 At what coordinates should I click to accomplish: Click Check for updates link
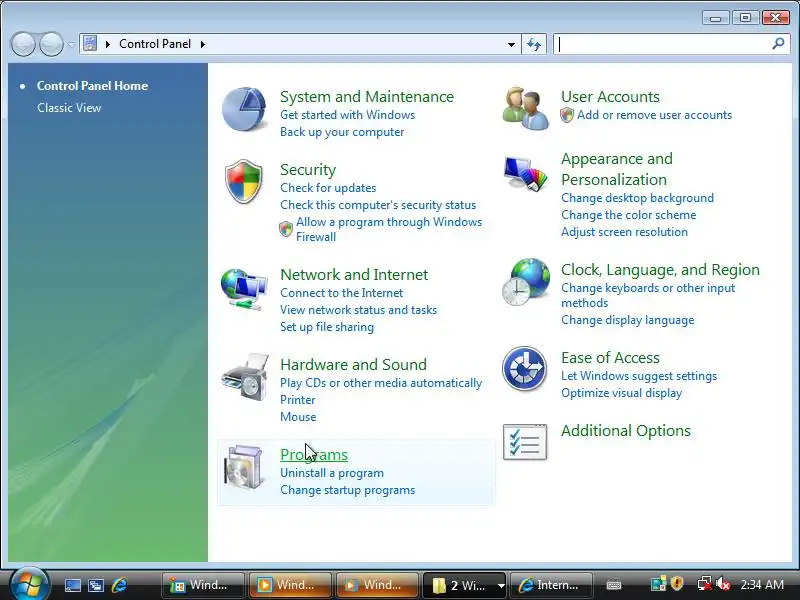tap(328, 188)
